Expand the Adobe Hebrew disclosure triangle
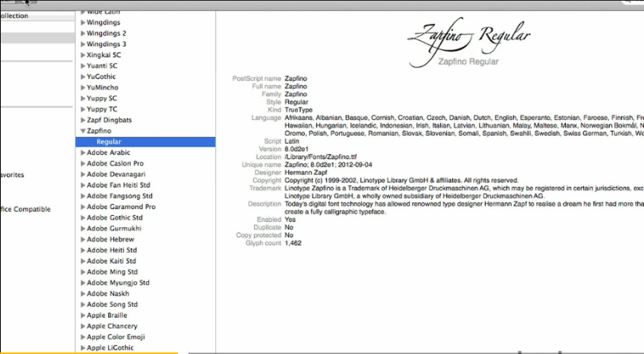644x354 pixels. click(83, 239)
